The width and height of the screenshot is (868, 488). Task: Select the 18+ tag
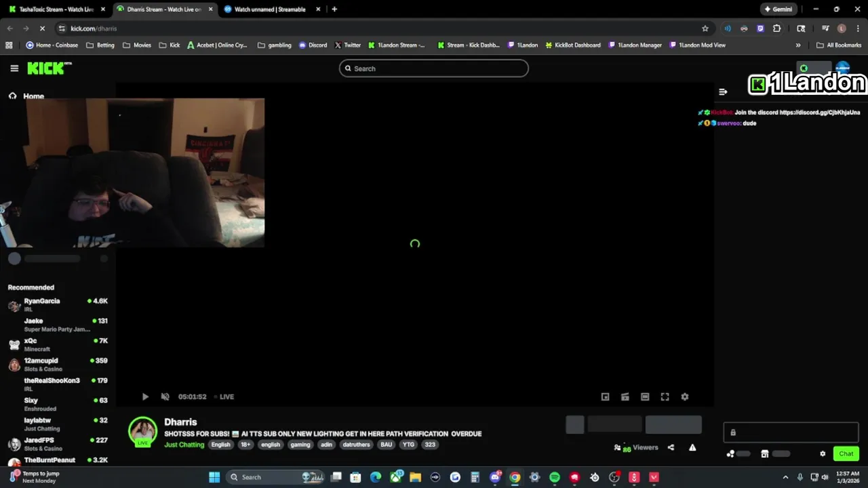tap(245, 445)
